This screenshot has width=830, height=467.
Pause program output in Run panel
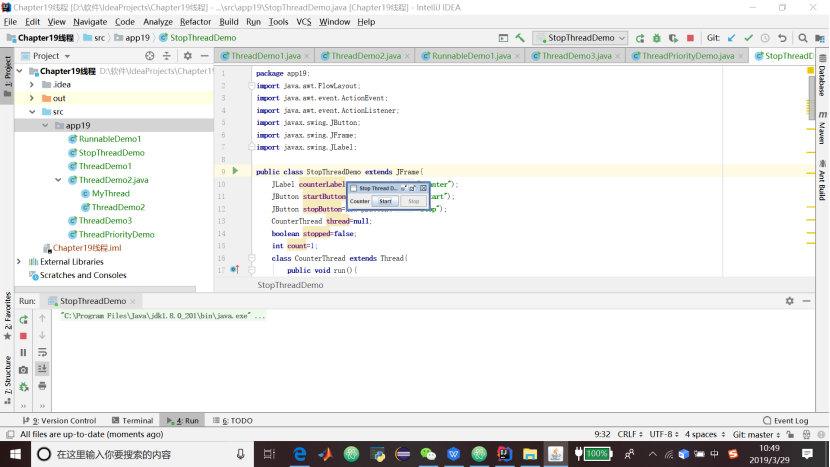pyautogui.click(x=24, y=353)
